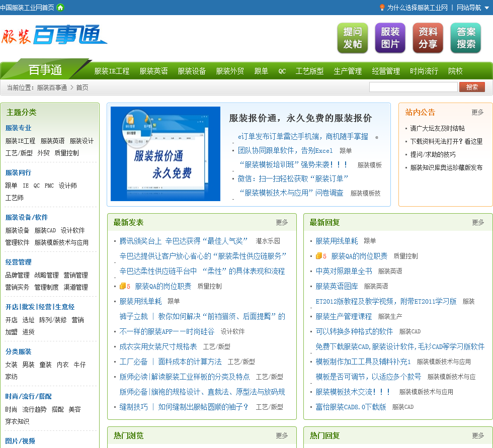This screenshot has width=493, height=448.
Task: Open the 图片/视频 category heading
Action: click(20, 441)
